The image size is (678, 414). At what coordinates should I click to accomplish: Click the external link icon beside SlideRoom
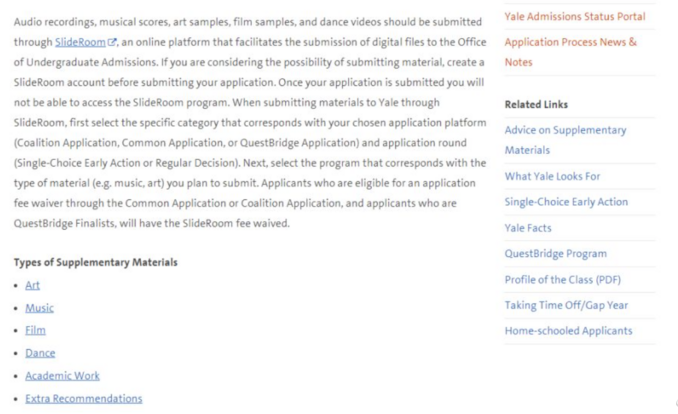point(112,42)
